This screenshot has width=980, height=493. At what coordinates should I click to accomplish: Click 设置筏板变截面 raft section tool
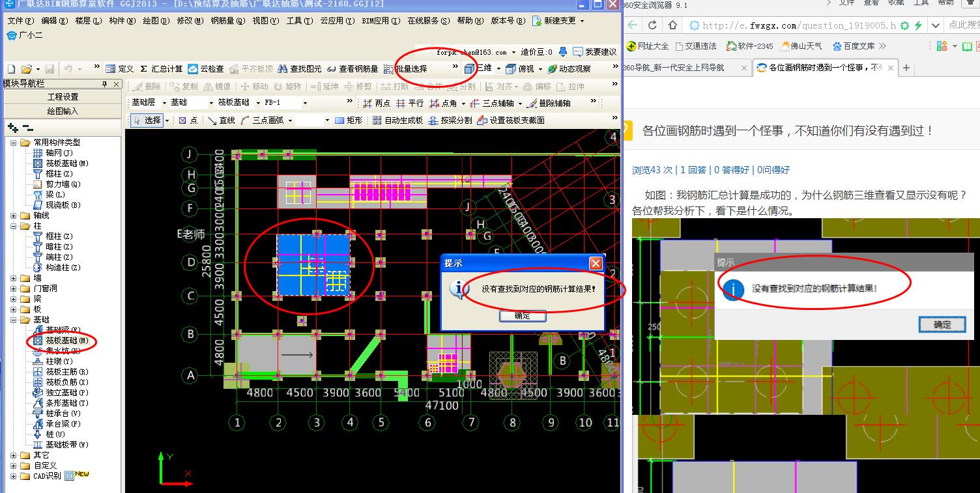pos(511,120)
